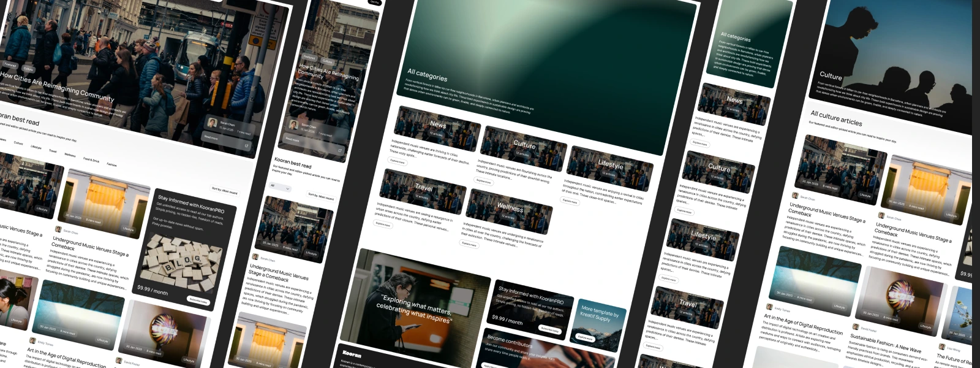Click Wellness category banner on desktop categories page
980x368 pixels.
509,210
